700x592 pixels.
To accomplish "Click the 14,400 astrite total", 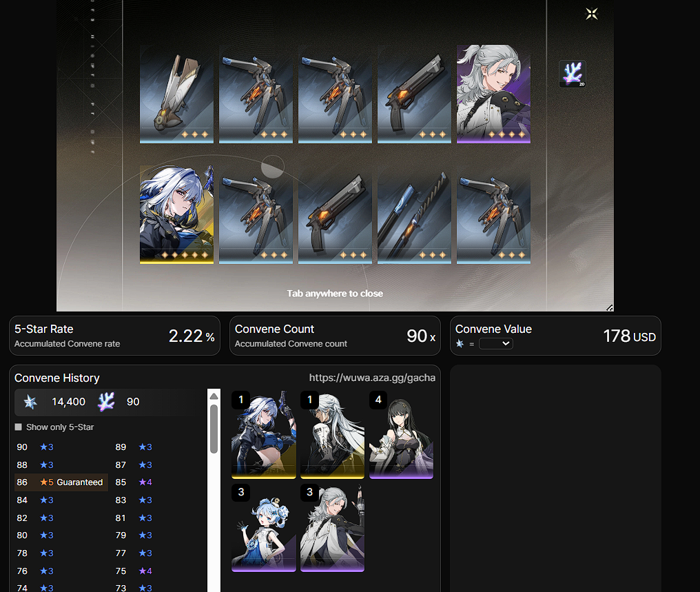I will coord(68,402).
